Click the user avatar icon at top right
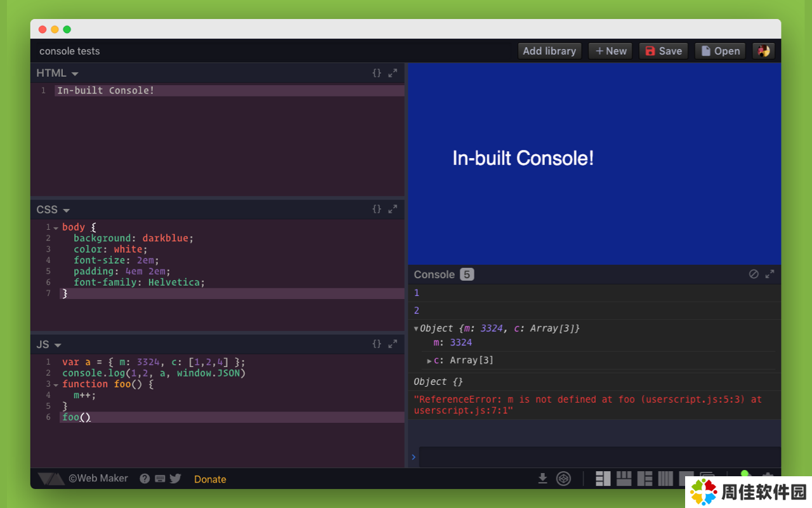 [763, 51]
